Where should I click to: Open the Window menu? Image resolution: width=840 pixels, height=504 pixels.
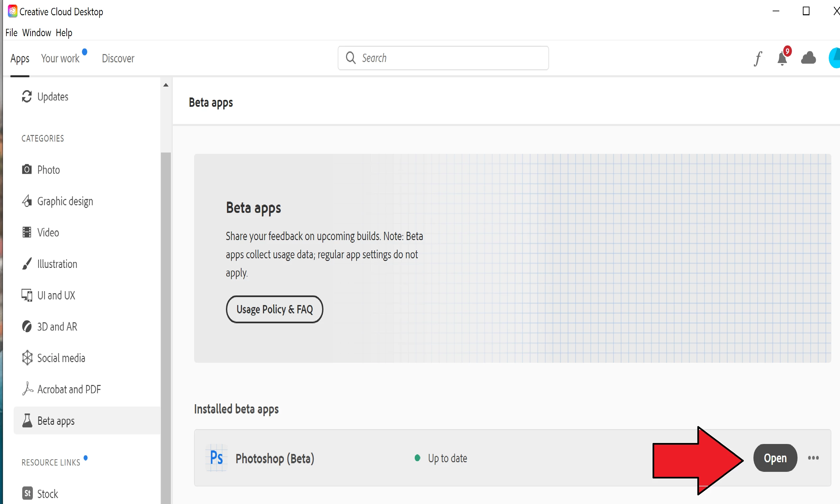tap(36, 32)
